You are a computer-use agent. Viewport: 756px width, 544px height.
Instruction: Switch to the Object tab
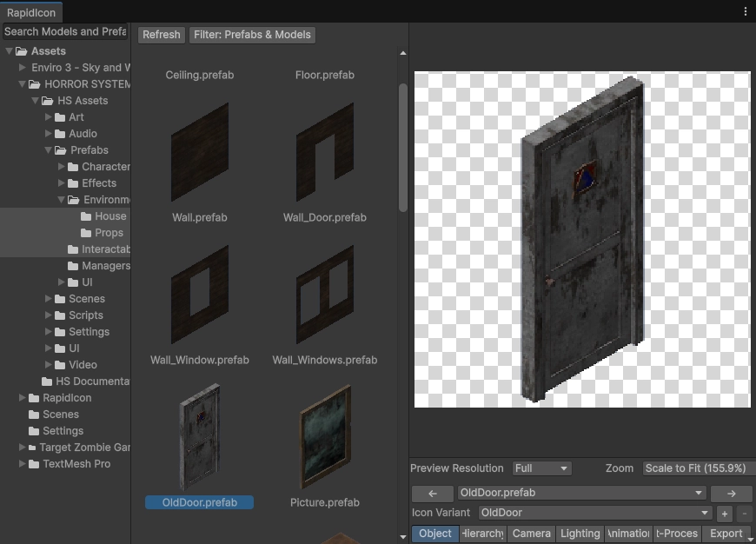click(x=434, y=534)
